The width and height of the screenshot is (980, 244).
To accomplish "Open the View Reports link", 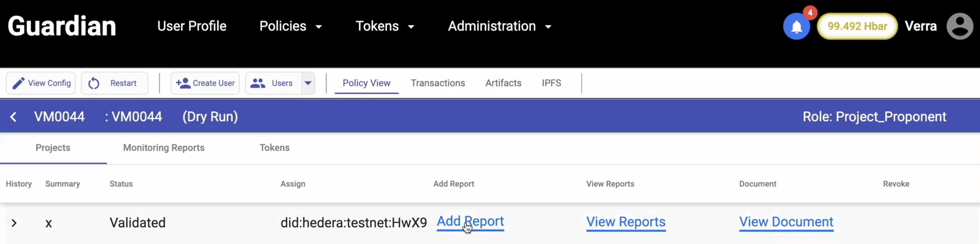I will [625, 222].
